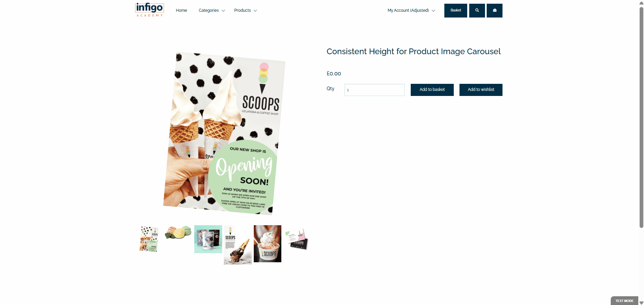Click Add to wishlist button

pyautogui.click(x=481, y=90)
